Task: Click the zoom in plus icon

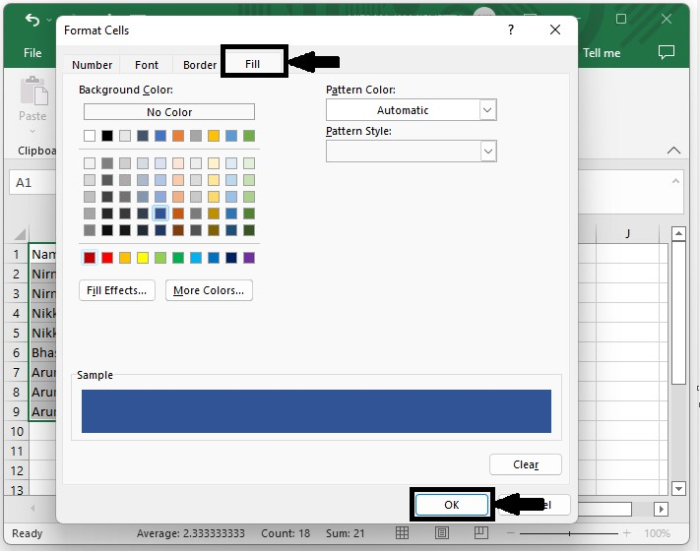Action: (627, 533)
